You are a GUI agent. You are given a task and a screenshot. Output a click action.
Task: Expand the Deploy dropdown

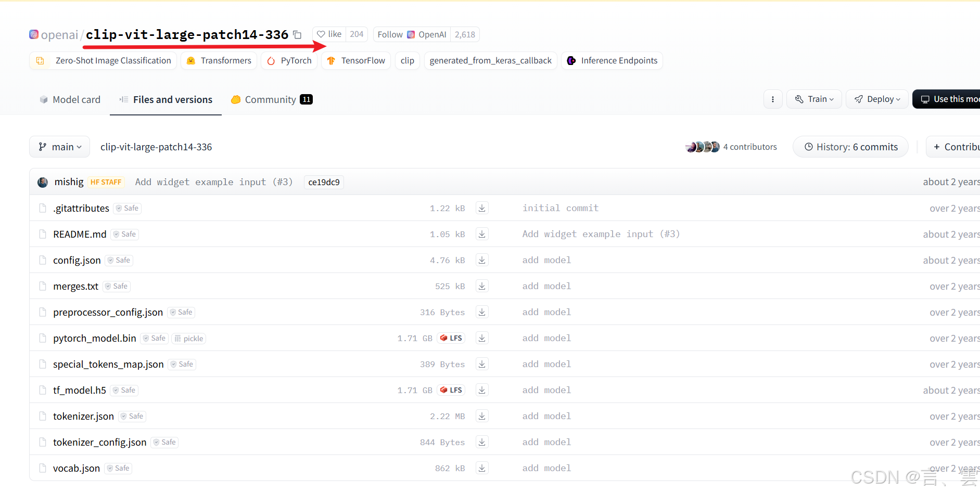pyautogui.click(x=877, y=99)
